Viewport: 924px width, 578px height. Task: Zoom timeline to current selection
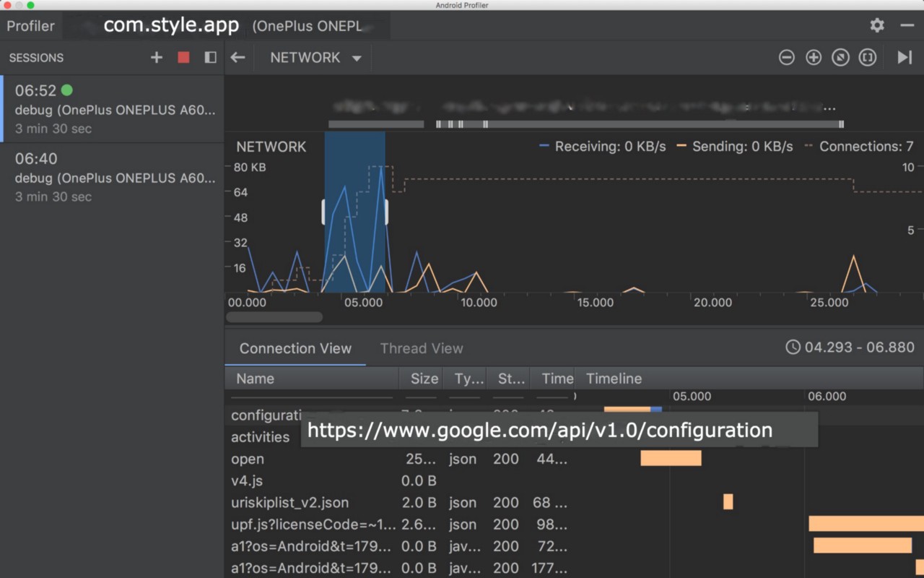click(867, 57)
